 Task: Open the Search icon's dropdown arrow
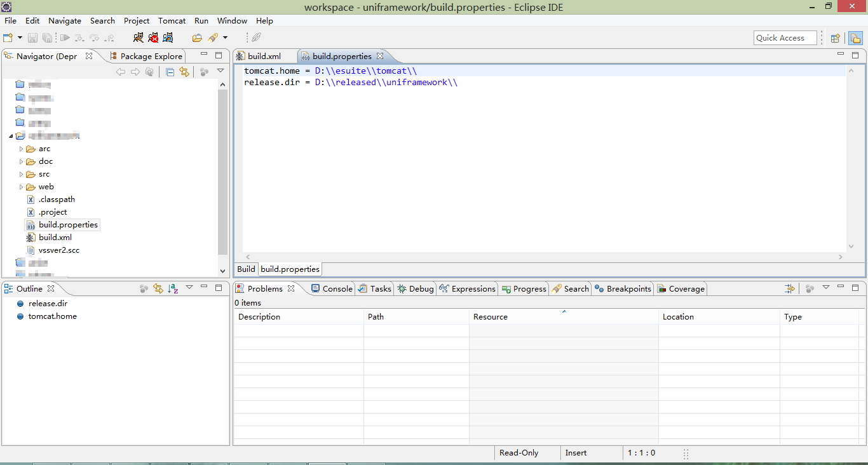pos(225,38)
